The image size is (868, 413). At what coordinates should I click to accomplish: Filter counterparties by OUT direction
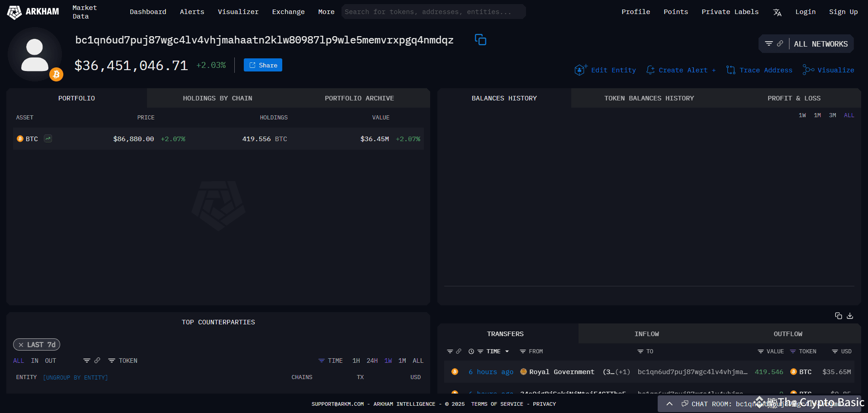click(x=51, y=361)
